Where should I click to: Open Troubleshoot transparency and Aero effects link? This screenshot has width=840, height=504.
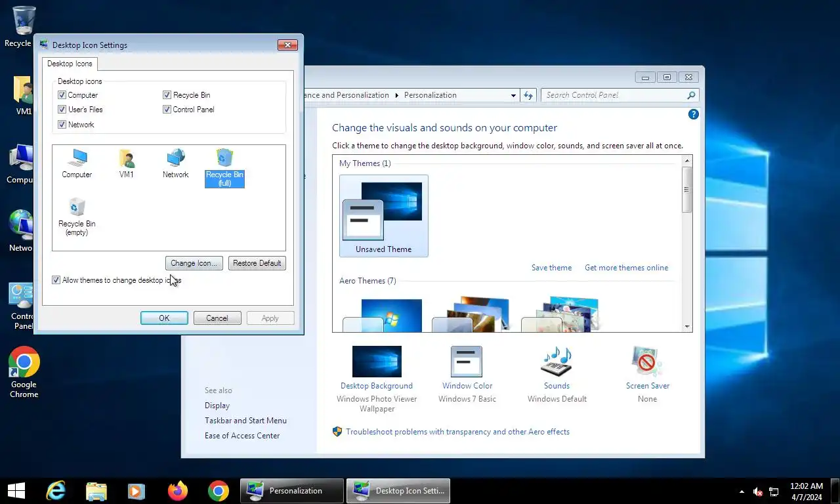coord(458,432)
